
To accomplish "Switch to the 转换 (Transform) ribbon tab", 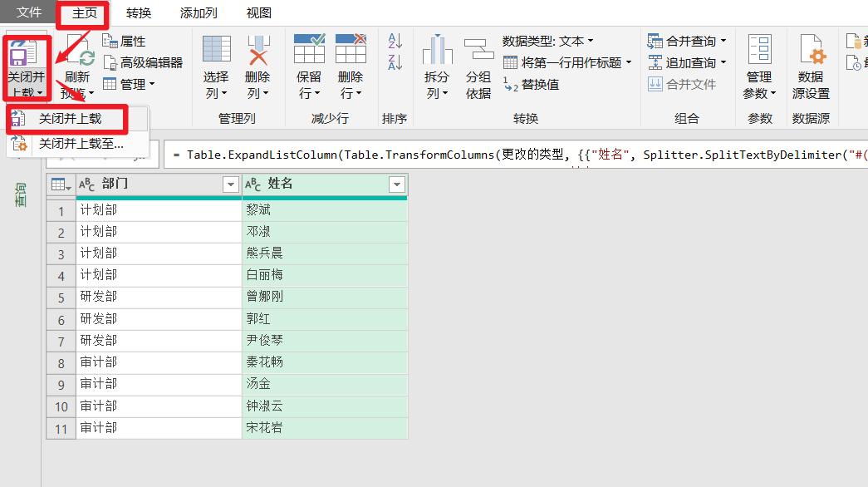I will click(138, 12).
